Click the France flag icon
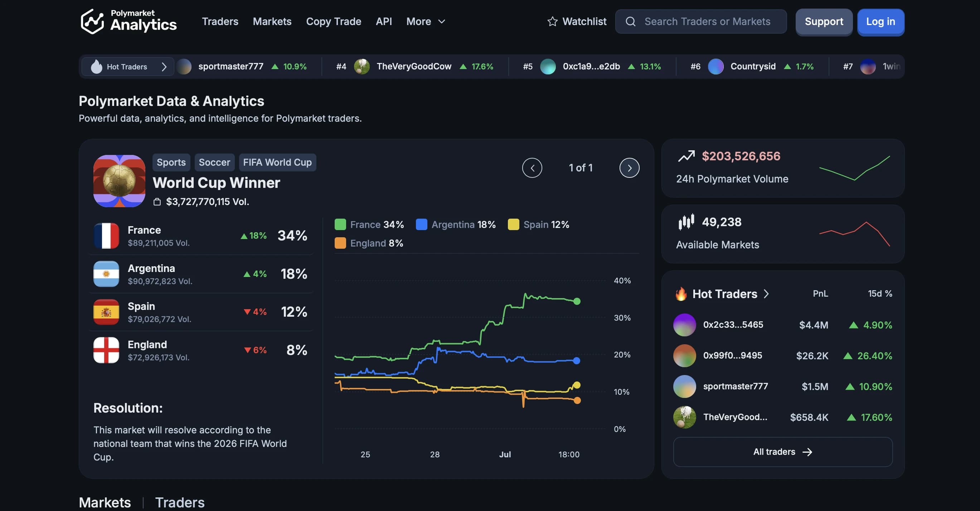The height and width of the screenshot is (511, 980). 106,236
